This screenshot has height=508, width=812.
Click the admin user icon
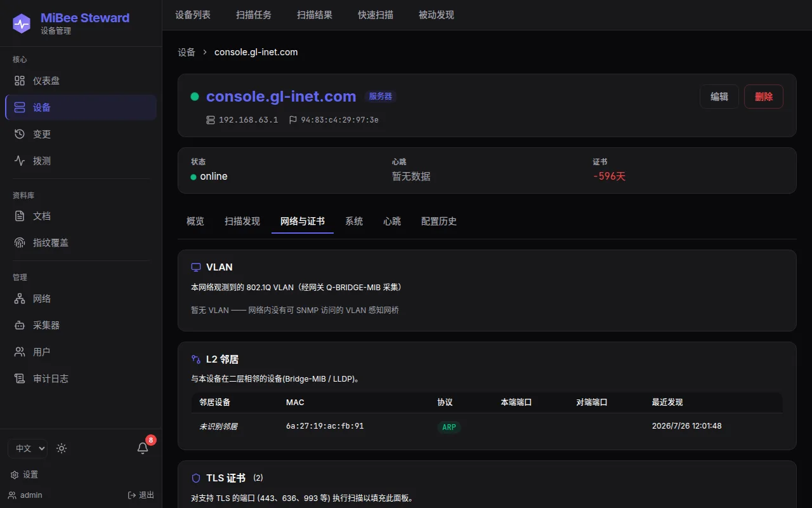click(12, 495)
